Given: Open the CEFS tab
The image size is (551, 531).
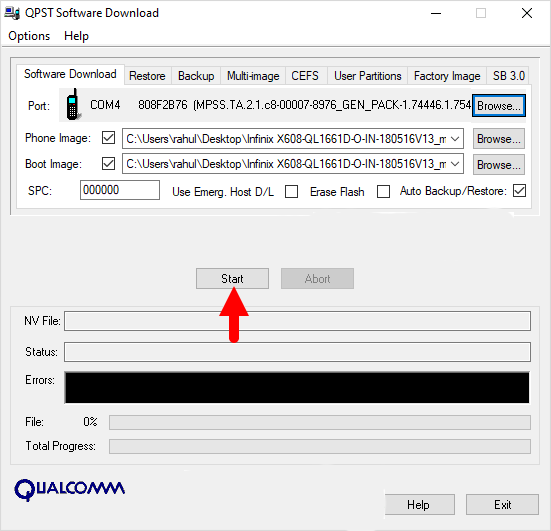Looking at the screenshot, I should [x=305, y=76].
